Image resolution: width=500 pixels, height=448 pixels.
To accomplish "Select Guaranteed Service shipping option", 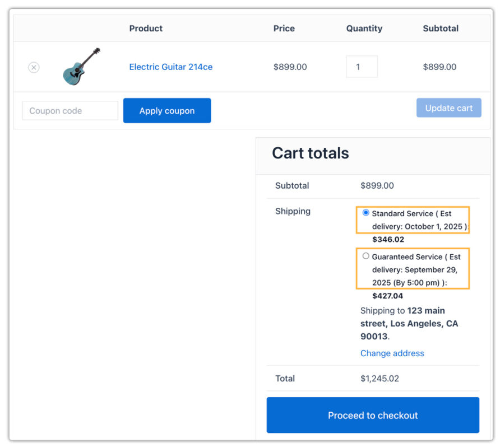I will 365,256.
